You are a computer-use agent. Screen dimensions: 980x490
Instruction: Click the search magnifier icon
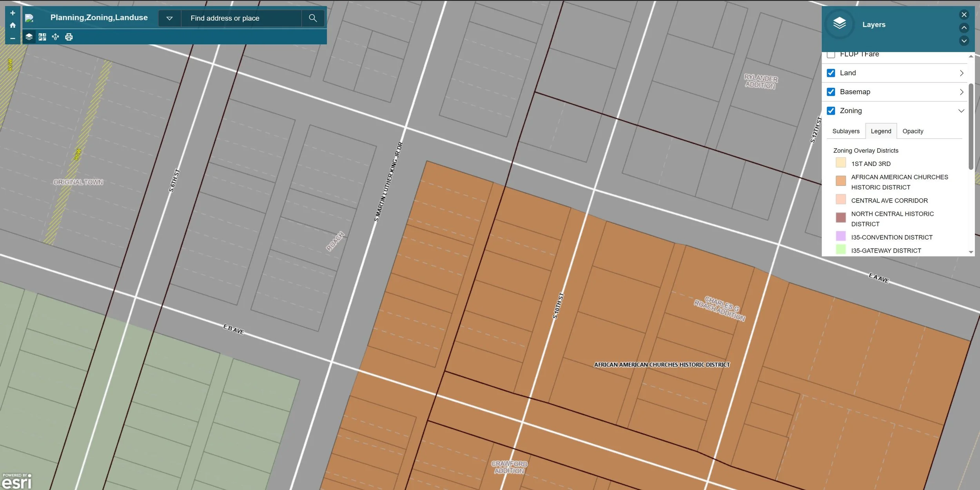pos(313,18)
